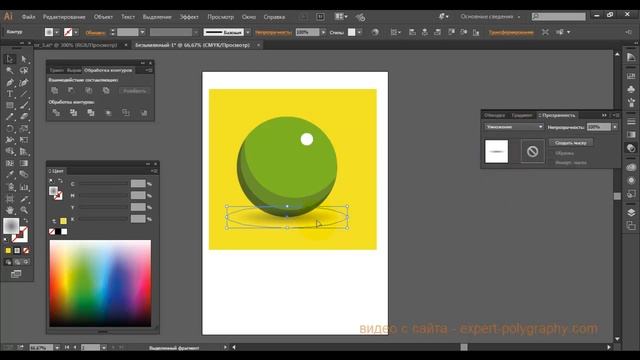Open the opacity dropdown arrow in Transparency panel

click(x=615, y=127)
